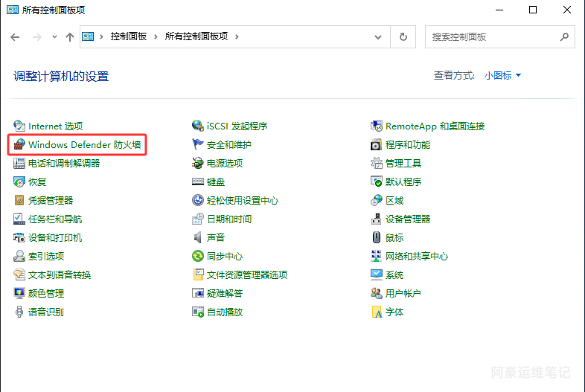Open the 设备和打印机 icon
Screen dimensions: 585x392
(19, 237)
